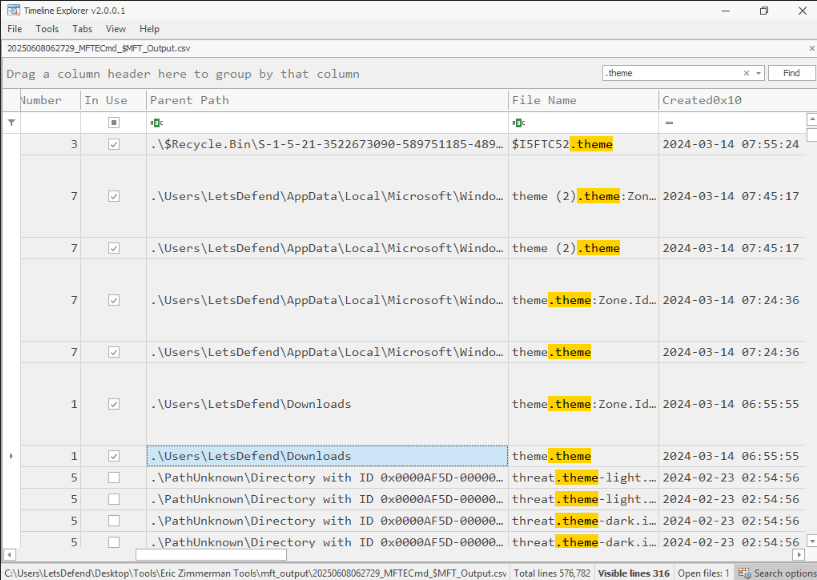Click Parent Path filter input cell
This screenshot has width=817, height=580.
point(327,122)
